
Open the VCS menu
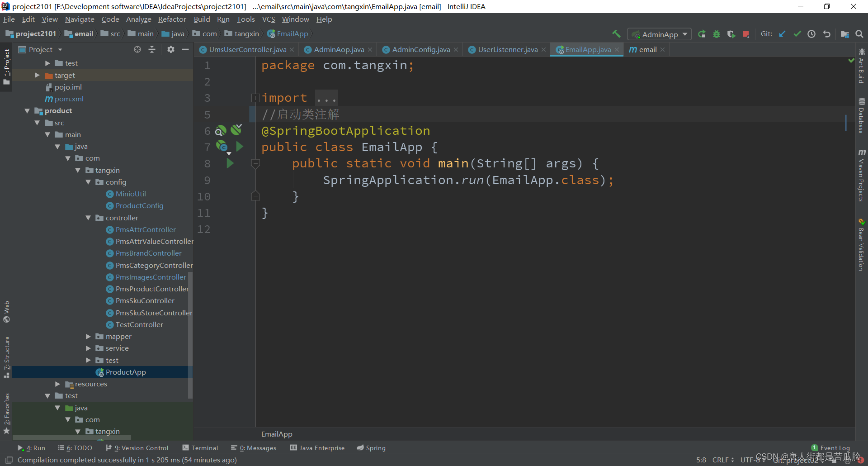tap(269, 19)
